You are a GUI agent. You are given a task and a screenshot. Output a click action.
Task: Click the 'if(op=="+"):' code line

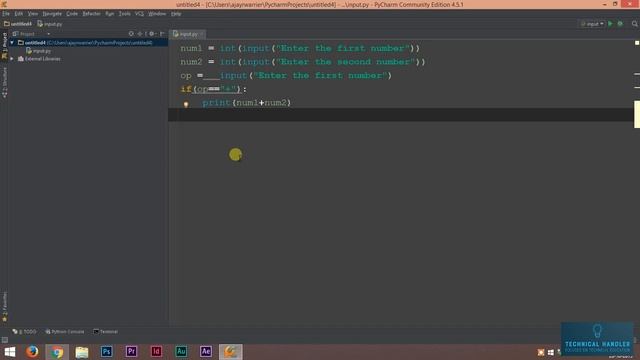(213, 89)
